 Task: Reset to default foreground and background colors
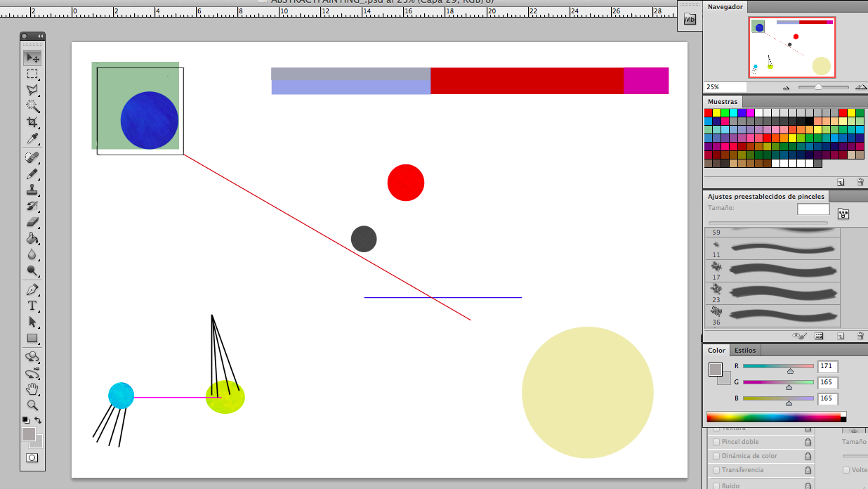(25, 420)
